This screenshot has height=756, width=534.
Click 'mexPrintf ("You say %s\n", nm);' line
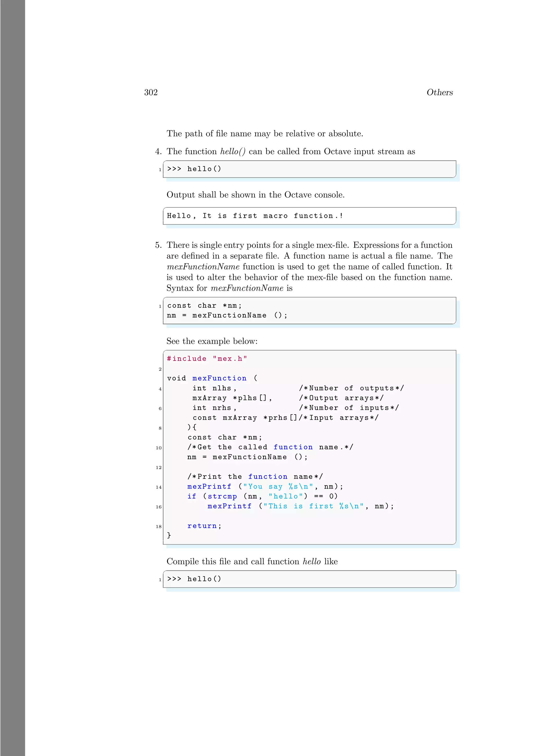265,487
